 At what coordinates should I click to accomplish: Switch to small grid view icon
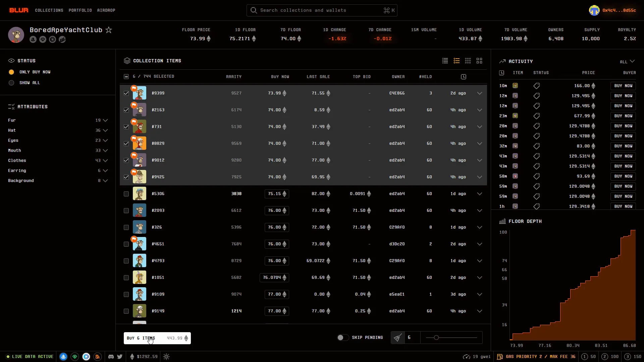[468, 61]
